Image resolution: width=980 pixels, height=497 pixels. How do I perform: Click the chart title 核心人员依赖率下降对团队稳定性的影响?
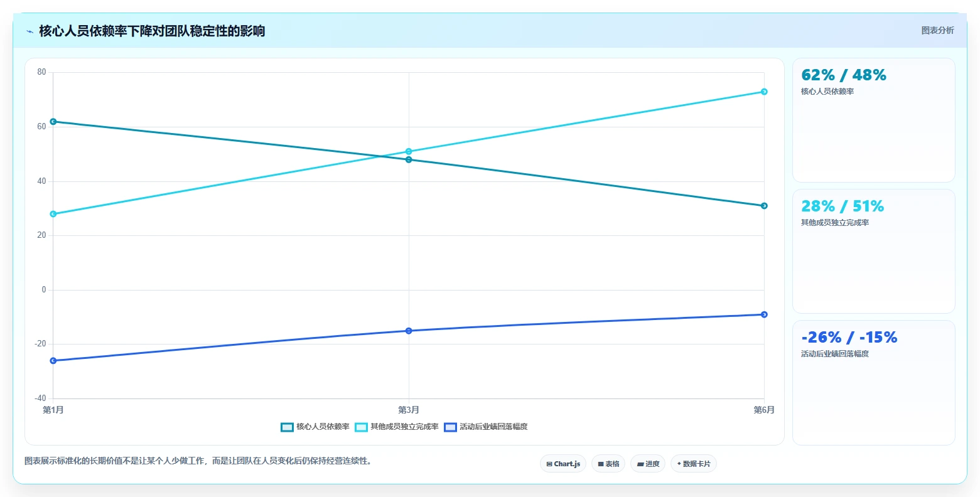152,31
